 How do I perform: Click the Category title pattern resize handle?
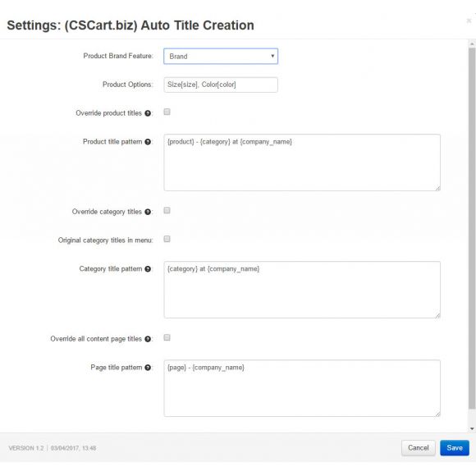click(x=437, y=315)
